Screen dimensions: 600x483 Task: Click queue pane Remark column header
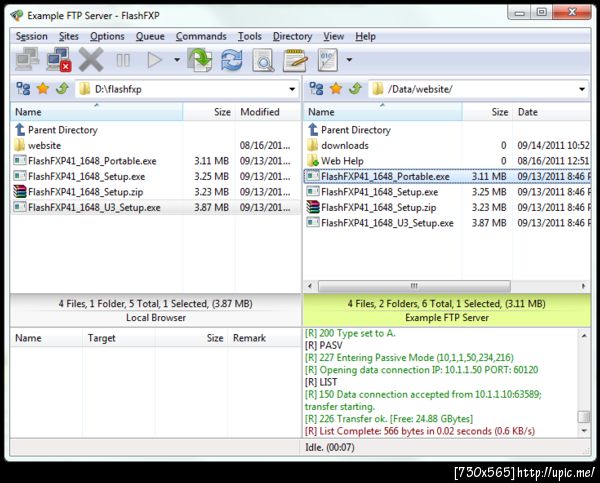coord(264,338)
